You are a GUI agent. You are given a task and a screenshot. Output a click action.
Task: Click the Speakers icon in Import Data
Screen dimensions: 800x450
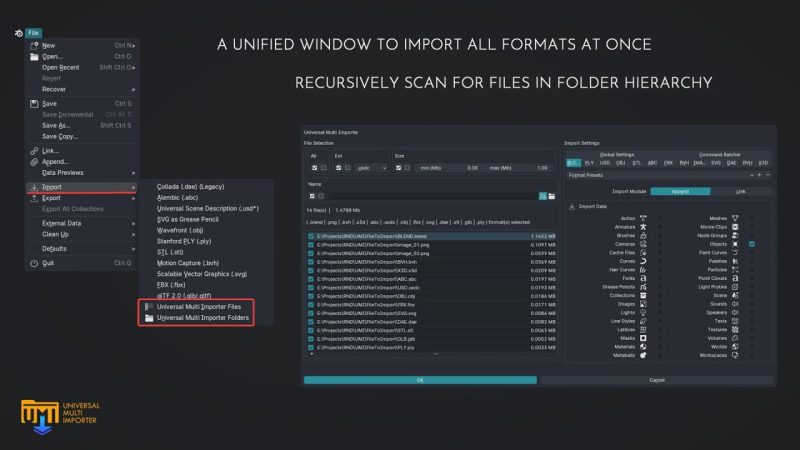tap(735, 312)
